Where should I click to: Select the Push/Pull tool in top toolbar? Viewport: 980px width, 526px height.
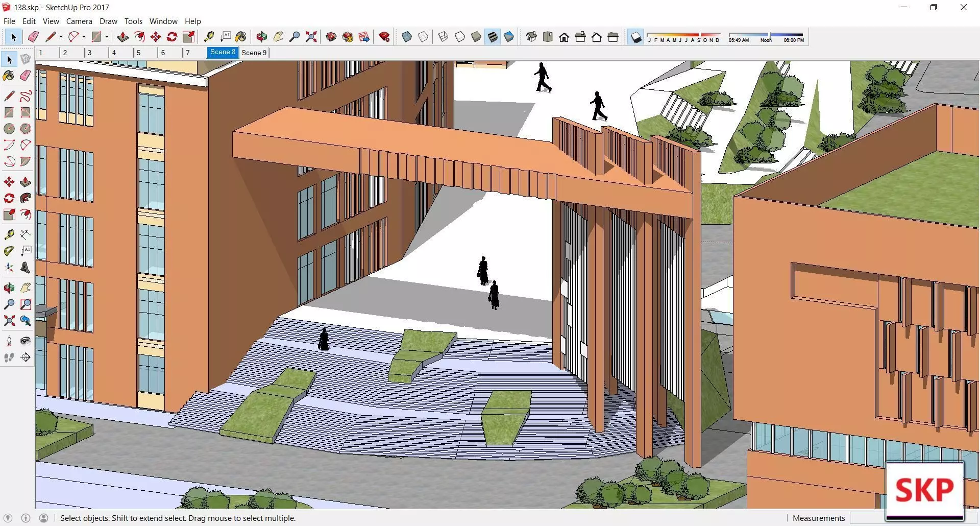click(x=122, y=37)
